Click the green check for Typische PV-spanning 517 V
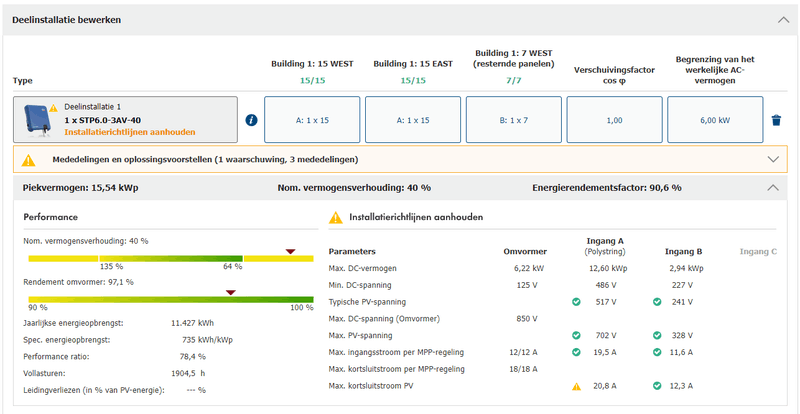 (576, 301)
